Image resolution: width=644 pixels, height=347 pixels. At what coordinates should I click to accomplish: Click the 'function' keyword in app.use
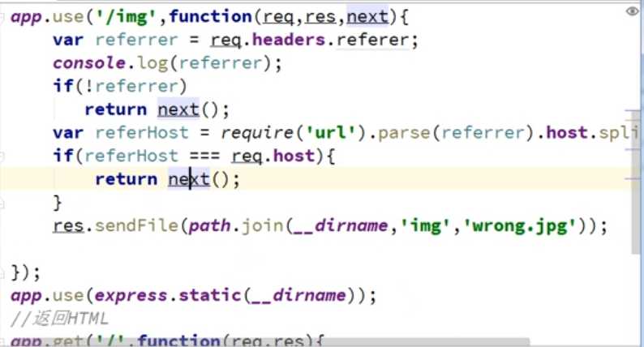[x=210, y=17]
